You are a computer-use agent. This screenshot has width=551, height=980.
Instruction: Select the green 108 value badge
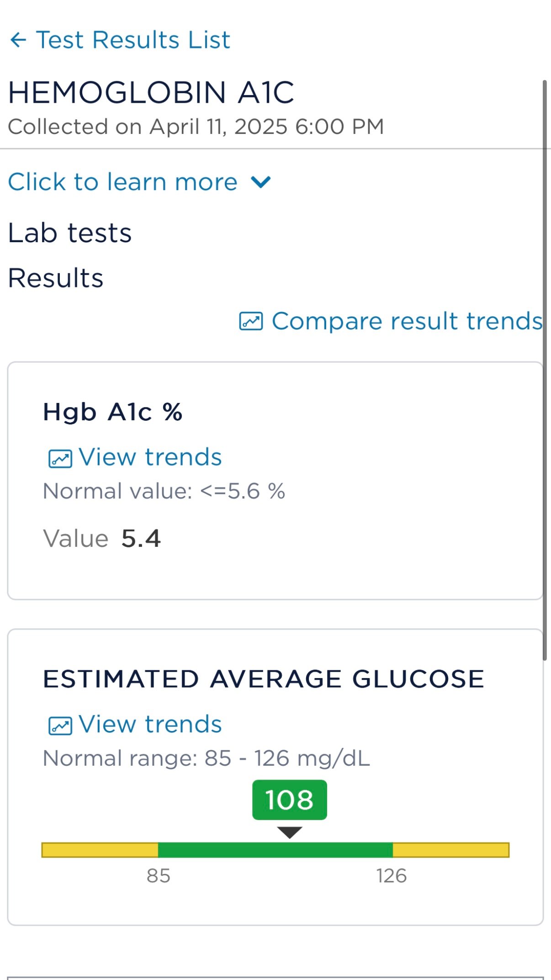[x=290, y=800]
